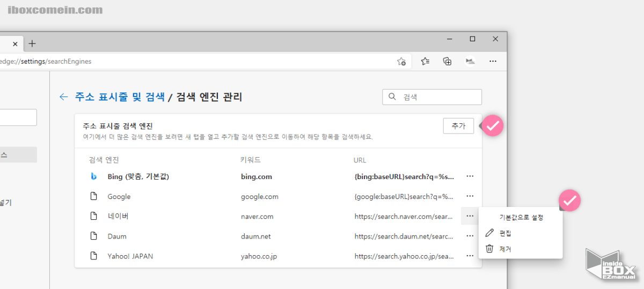The width and height of the screenshot is (644, 289).
Task: Click the 추가 button
Action: [458, 126]
